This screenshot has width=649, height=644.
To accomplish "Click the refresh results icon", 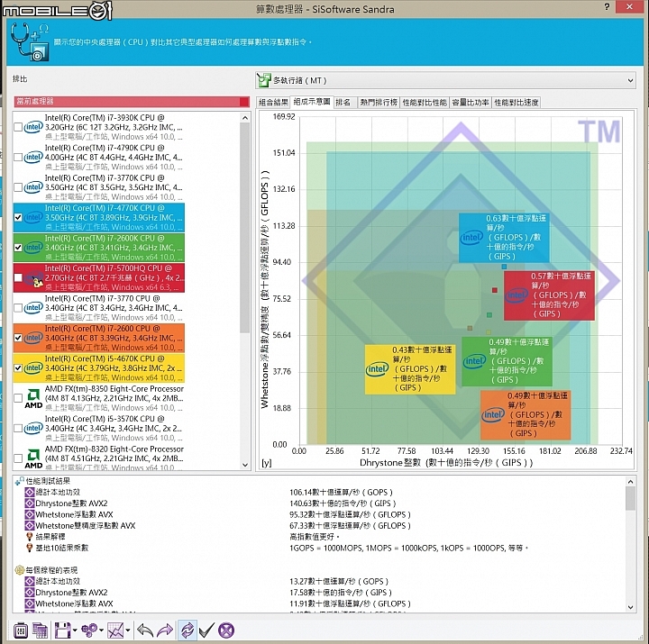I will [187, 630].
